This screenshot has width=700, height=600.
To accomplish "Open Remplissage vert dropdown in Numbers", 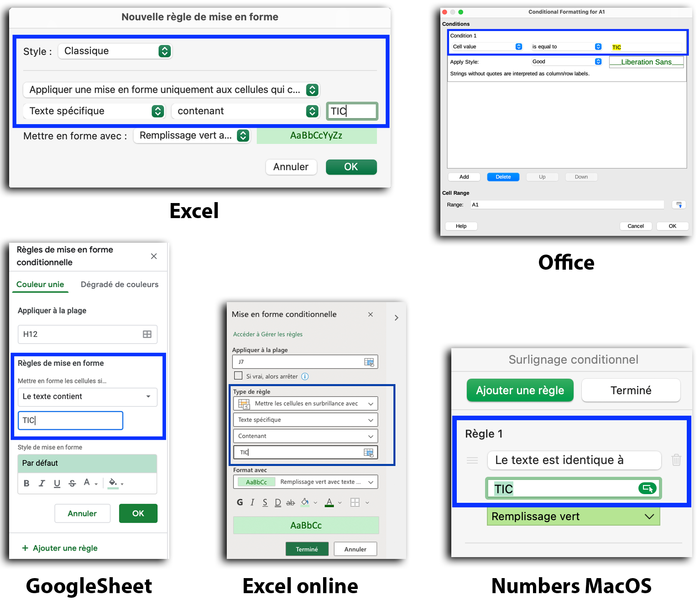I will pyautogui.click(x=574, y=517).
